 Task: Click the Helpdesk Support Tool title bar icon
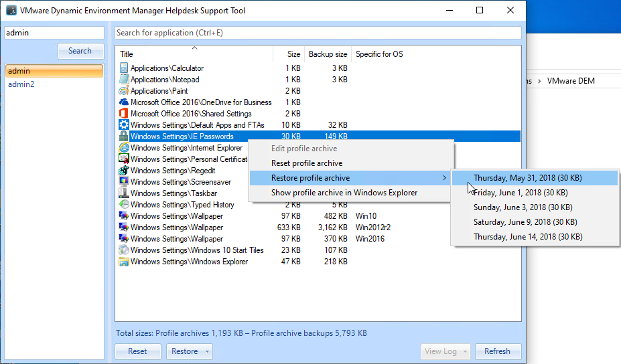click(11, 10)
